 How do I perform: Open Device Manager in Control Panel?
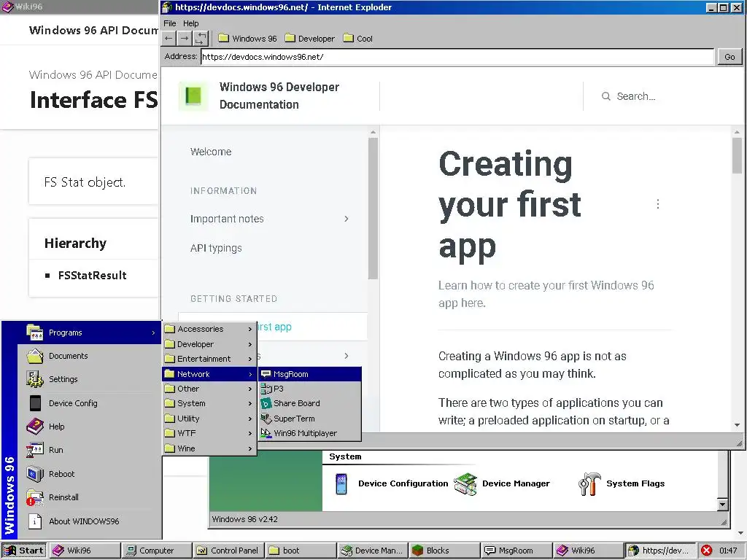[502, 484]
